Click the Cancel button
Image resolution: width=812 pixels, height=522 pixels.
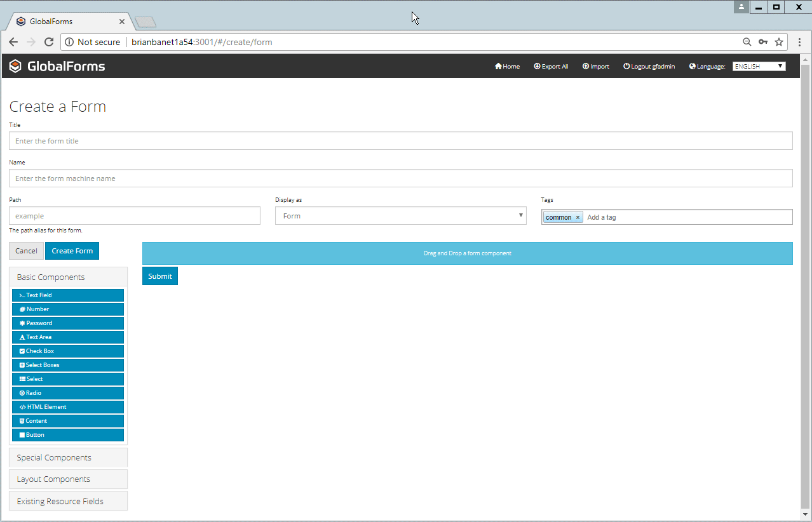pos(26,251)
